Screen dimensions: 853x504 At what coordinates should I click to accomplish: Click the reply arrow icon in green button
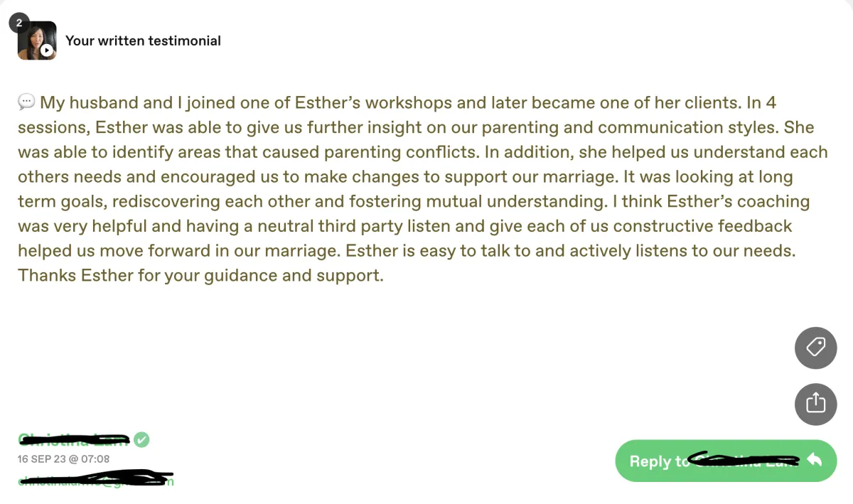(815, 461)
